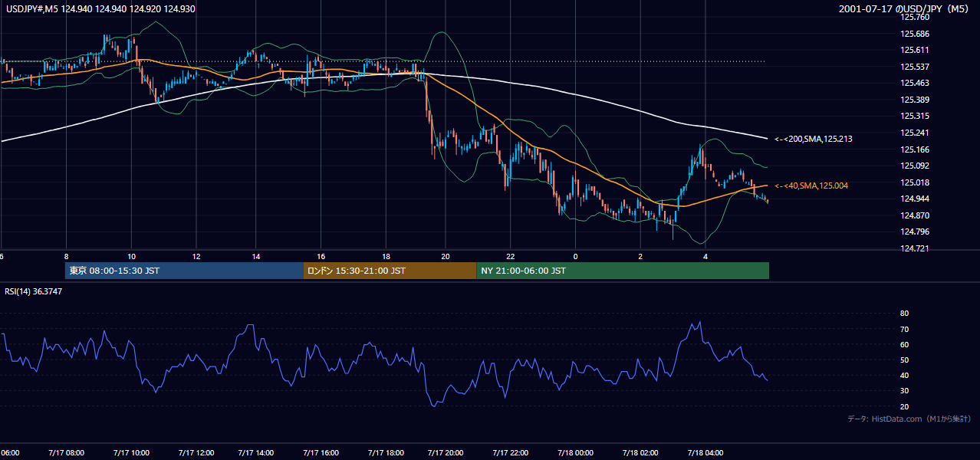Viewport: 980px width, 460px height.
Task: Click price axis value 124.796
Action: (915, 232)
